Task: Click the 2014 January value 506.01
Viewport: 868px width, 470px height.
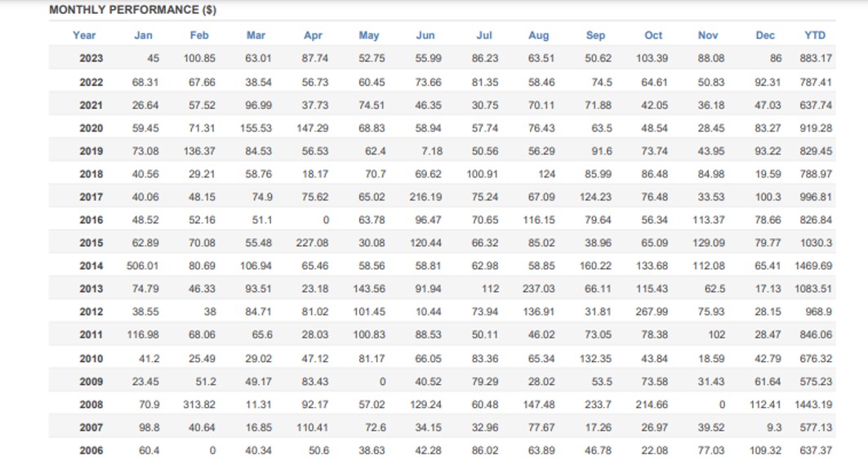Action: (143, 266)
